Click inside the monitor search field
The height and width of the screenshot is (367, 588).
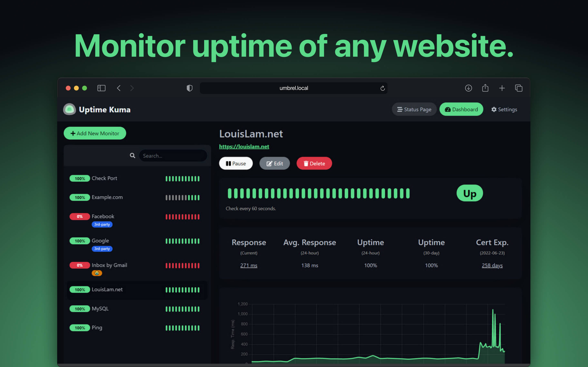tap(173, 156)
